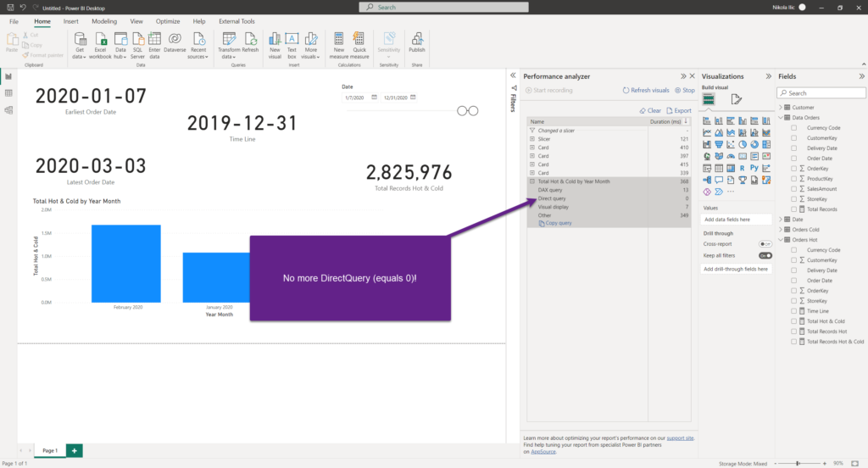Collapse Total Hot & Cold by Year Month row
Viewport: 868px width, 468px height.
(x=532, y=181)
